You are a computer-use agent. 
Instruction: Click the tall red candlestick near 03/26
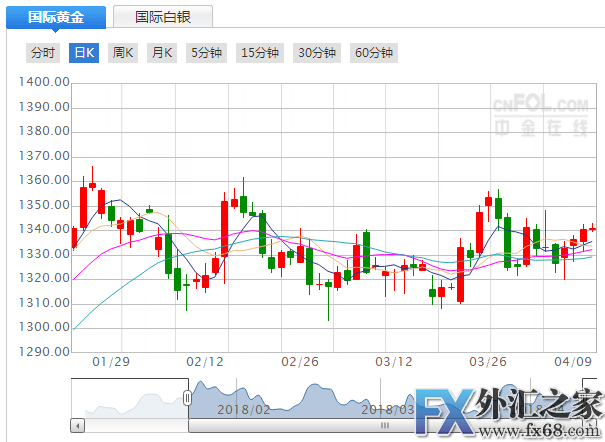(479, 232)
